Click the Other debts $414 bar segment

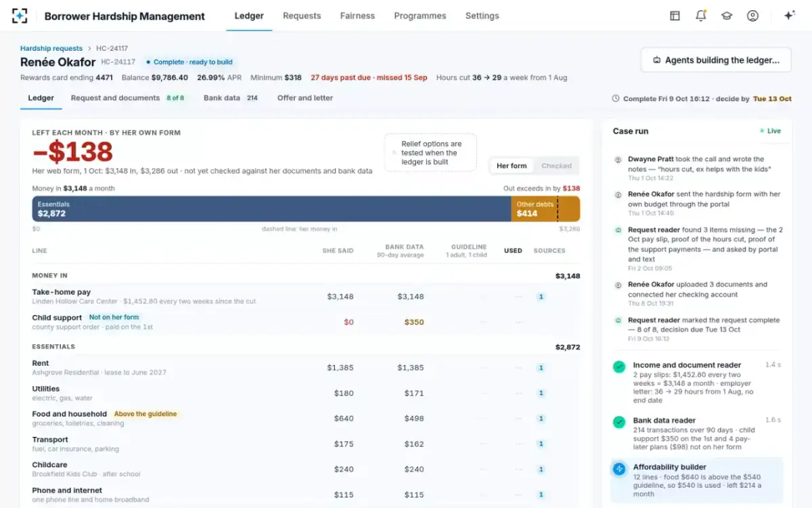(x=545, y=209)
